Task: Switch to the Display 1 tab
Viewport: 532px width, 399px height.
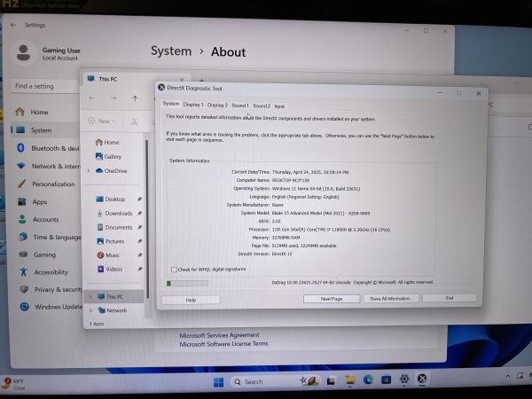Action: click(193, 105)
